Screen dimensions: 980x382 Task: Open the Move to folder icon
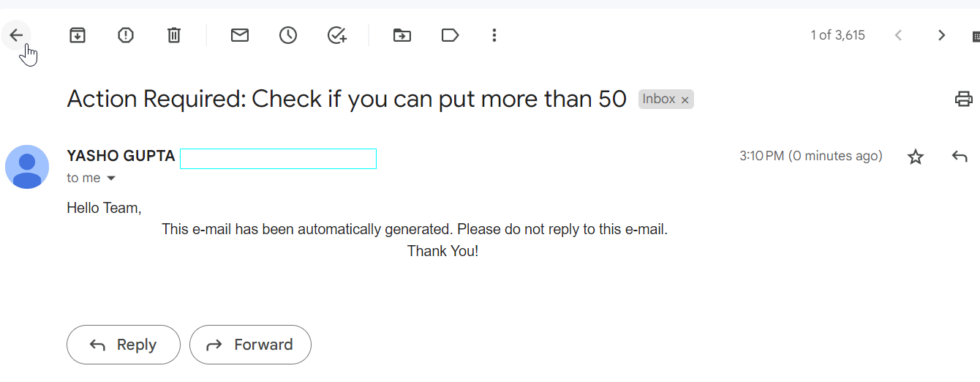402,35
